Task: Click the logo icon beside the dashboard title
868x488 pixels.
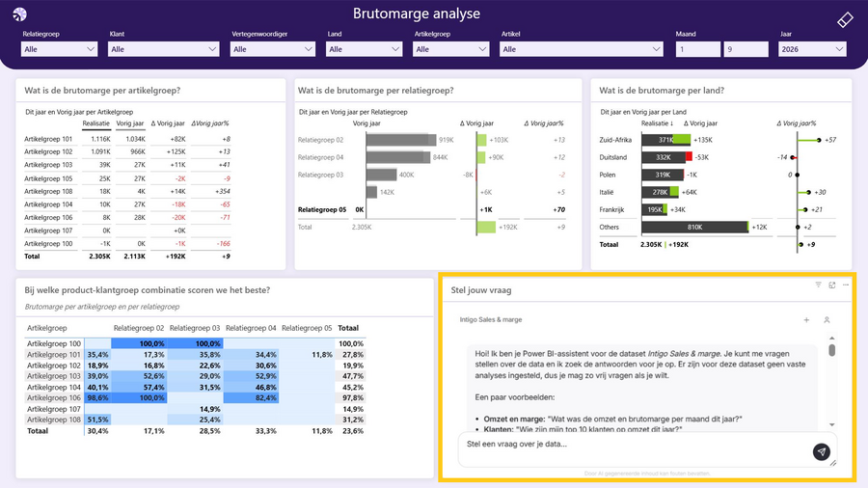Action: click(x=19, y=14)
